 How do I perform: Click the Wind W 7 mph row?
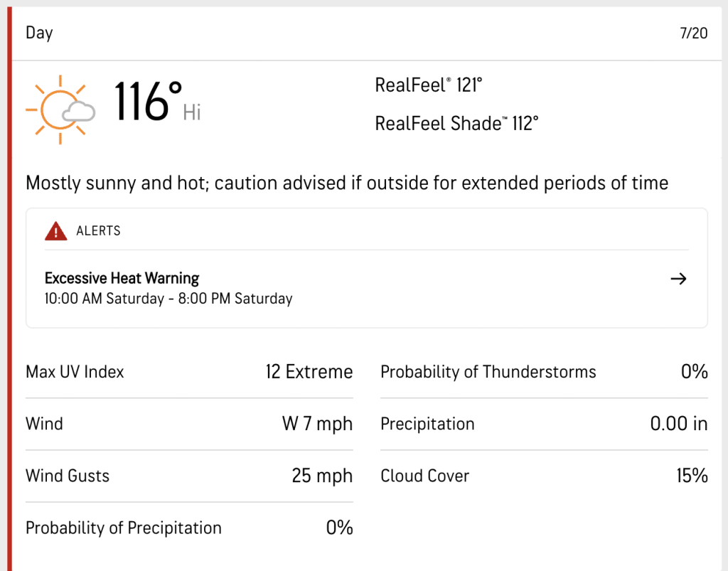189,424
